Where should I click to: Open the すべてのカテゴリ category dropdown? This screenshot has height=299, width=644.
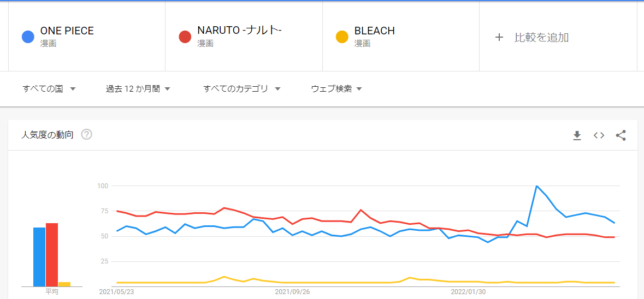(241, 88)
